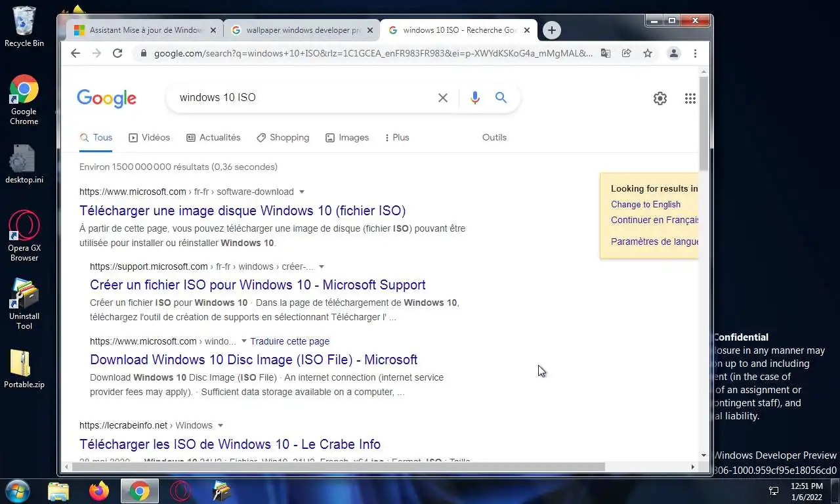Screen dimensions: 840x504
Task: Click Continuer en Français link
Action: [x=654, y=220]
